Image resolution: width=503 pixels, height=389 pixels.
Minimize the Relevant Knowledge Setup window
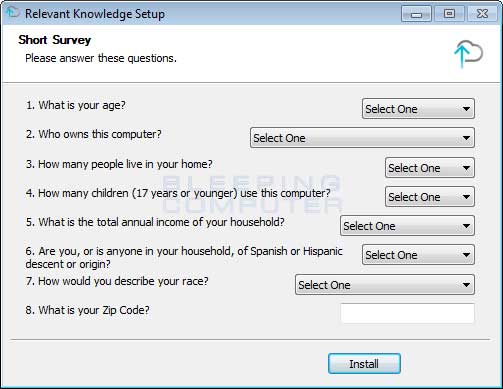tap(416, 14)
